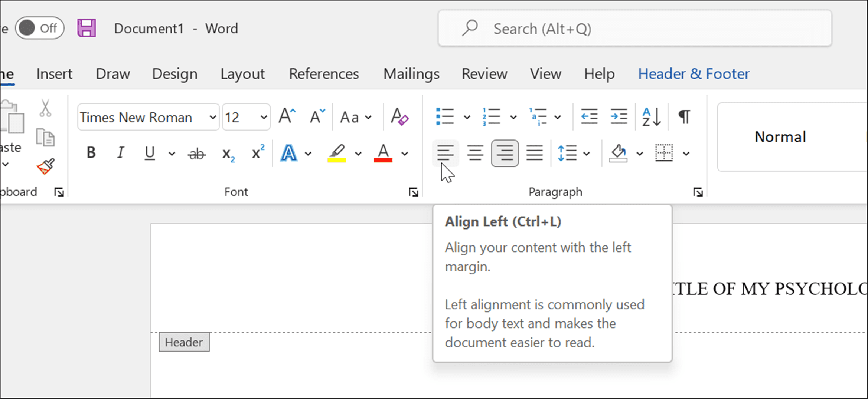
Task: Toggle Show/Hide paragraph marks
Action: (683, 116)
